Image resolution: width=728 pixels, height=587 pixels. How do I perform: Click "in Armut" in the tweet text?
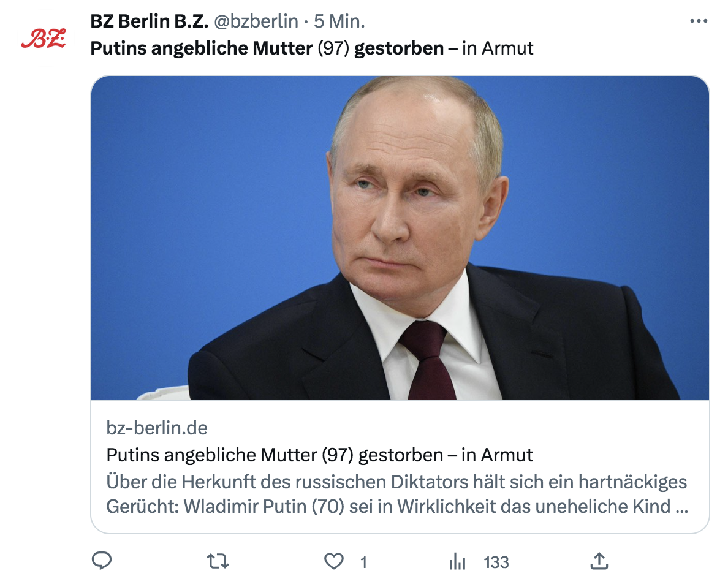click(498, 48)
